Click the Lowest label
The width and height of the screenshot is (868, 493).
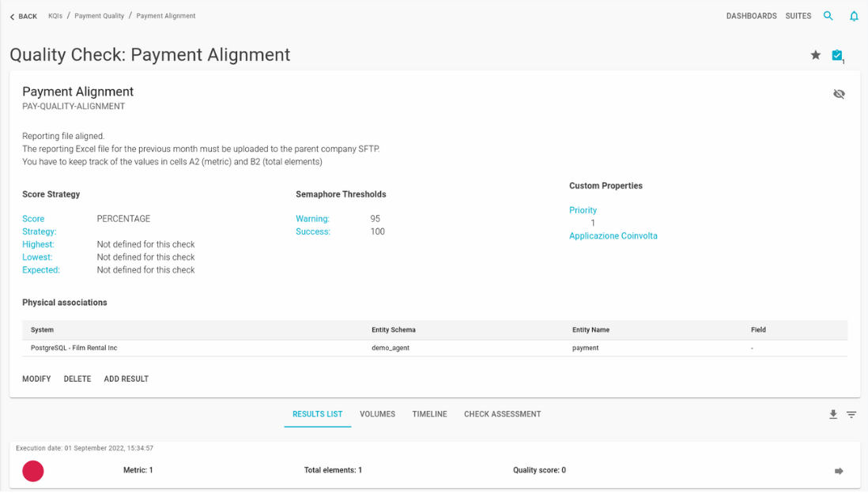(37, 258)
